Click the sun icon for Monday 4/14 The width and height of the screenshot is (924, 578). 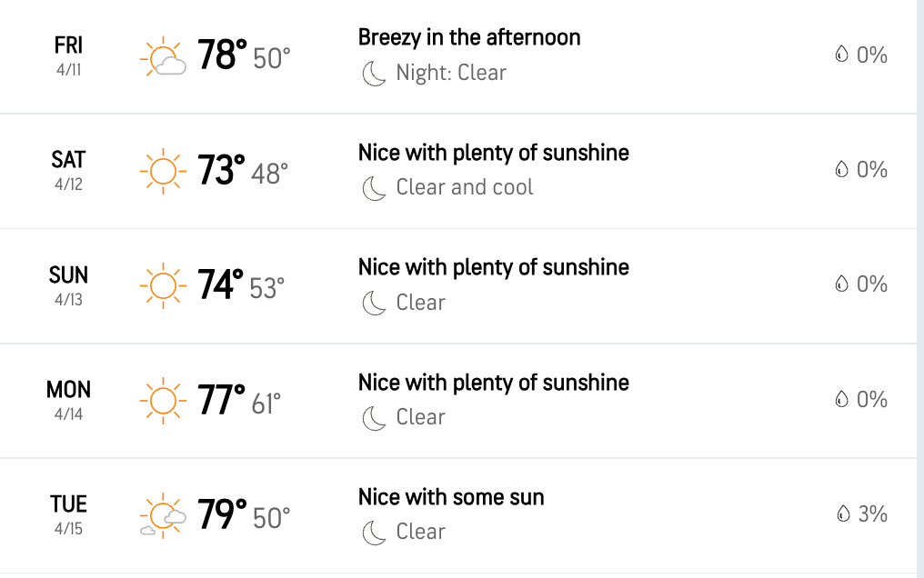click(163, 401)
